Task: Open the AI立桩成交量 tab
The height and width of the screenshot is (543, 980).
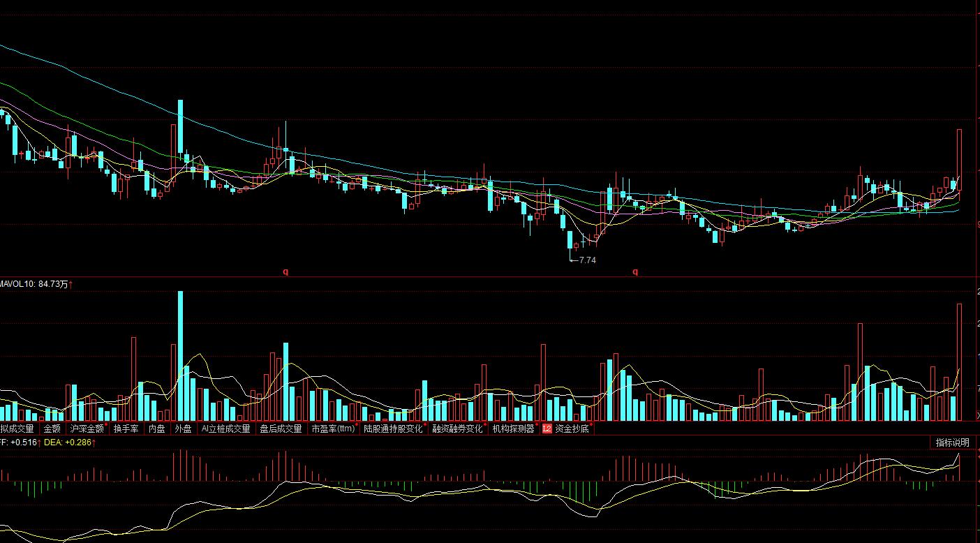Action: (x=225, y=429)
